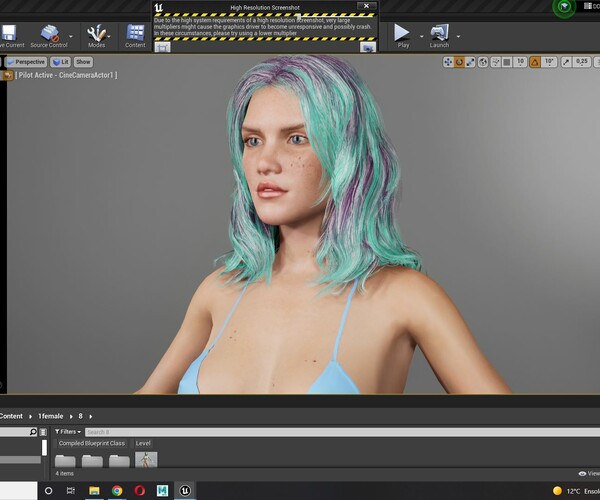Screen dimensions: 600x500
Task: Open Google Chrome from the taskbar
Action: [x=117, y=490]
